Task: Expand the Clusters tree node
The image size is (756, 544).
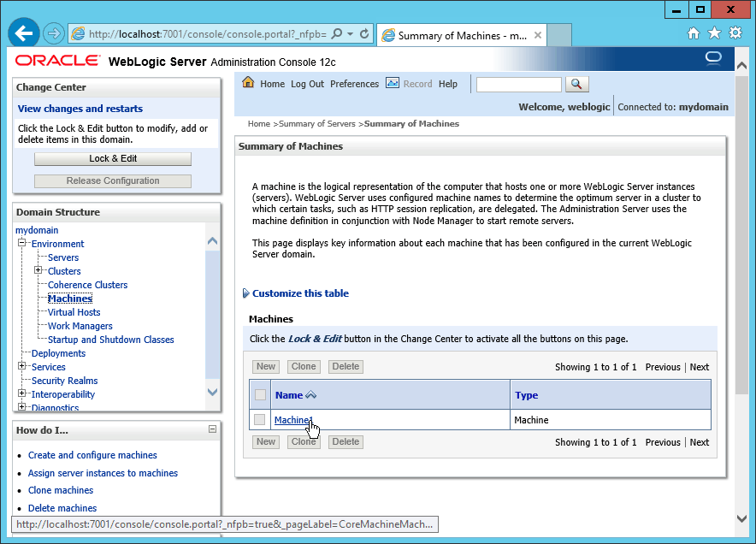Action: point(38,271)
